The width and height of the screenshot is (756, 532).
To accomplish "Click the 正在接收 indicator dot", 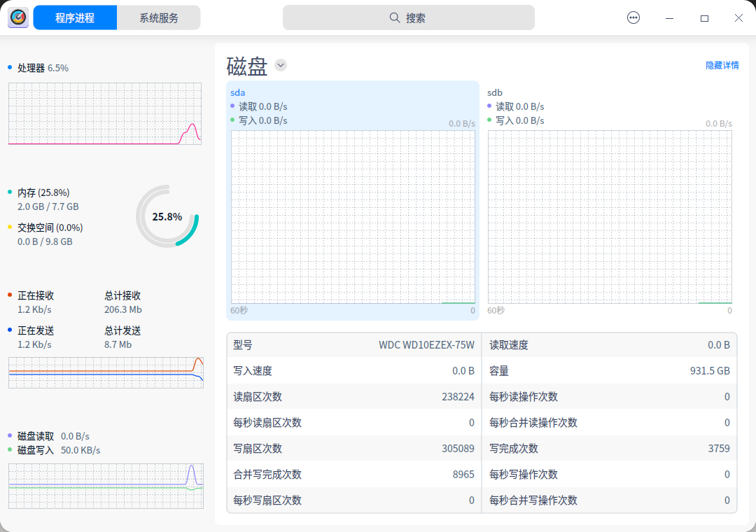I will pyautogui.click(x=8, y=295).
